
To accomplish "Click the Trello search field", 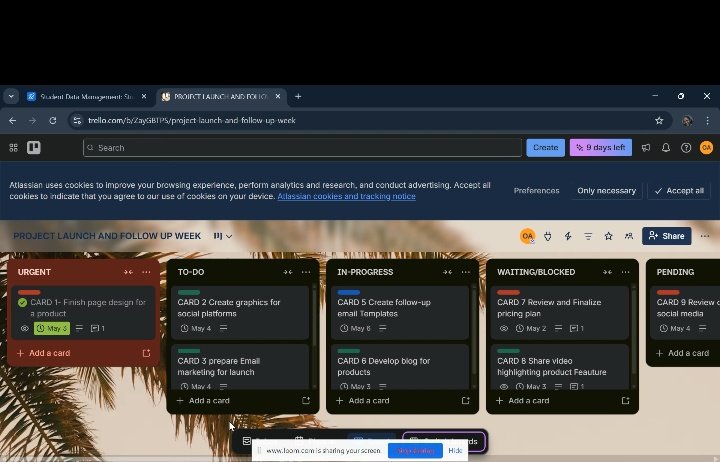I will [302, 148].
